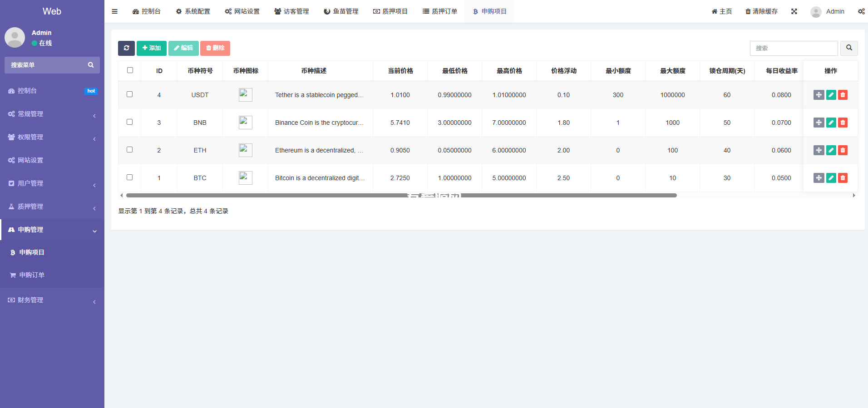This screenshot has width=868, height=408.
Task: Click the hamburger menu toggle icon
Action: (115, 11)
